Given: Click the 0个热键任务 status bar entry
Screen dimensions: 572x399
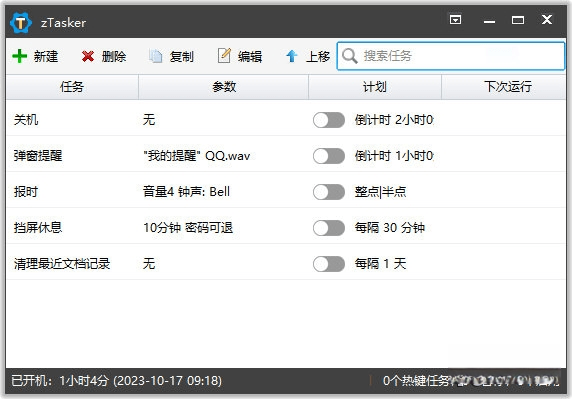Looking at the screenshot, I should pos(416,381).
